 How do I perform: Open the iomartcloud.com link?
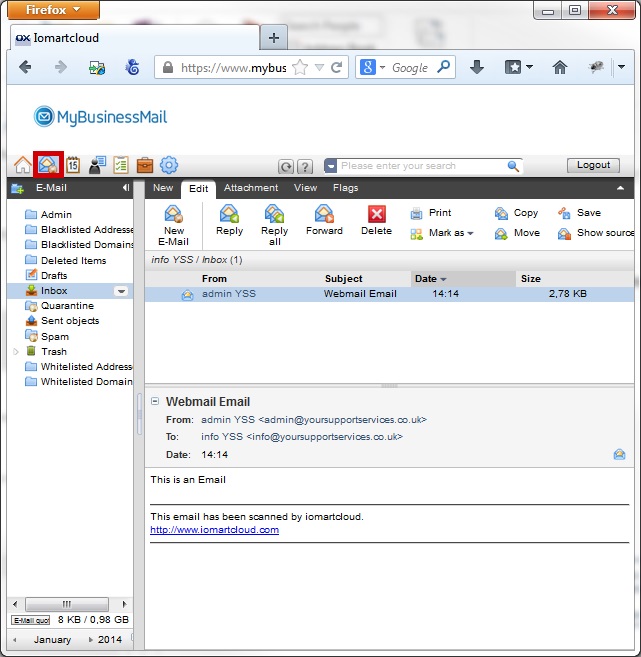pyautogui.click(x=214, y=530)
